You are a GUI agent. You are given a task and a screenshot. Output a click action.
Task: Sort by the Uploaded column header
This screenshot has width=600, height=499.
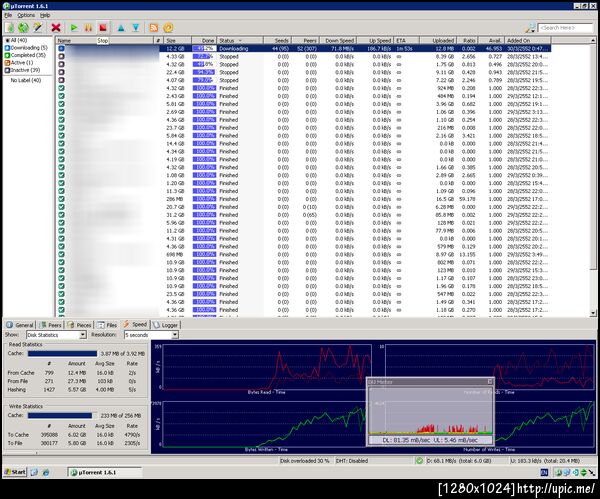tap(438, 40)
